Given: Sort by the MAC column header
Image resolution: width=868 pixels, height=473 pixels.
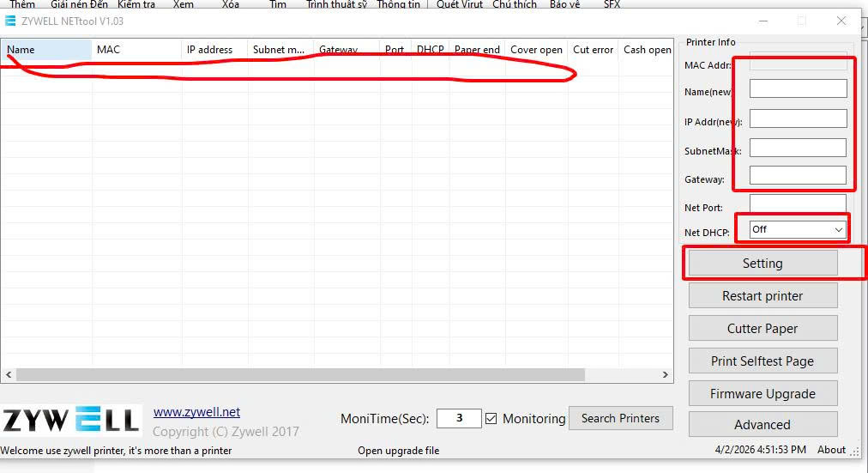Looking at the screenshot, I should 136,50.
